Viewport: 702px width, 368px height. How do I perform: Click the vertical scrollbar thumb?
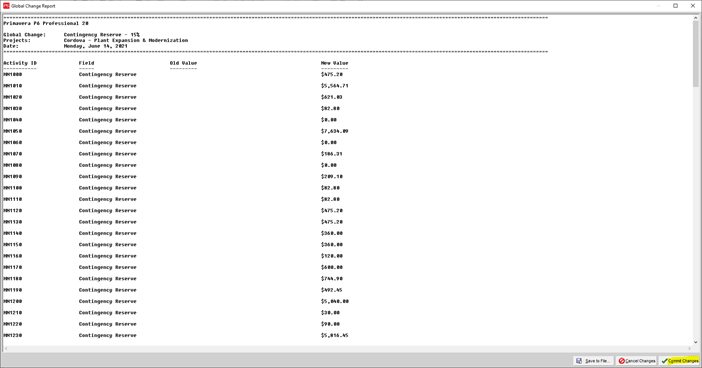coord(696,54)
